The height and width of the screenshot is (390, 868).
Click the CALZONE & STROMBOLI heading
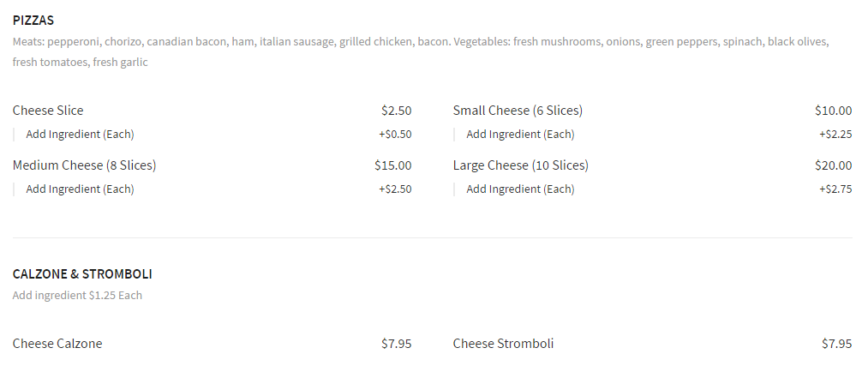click(x=82, y=274)
